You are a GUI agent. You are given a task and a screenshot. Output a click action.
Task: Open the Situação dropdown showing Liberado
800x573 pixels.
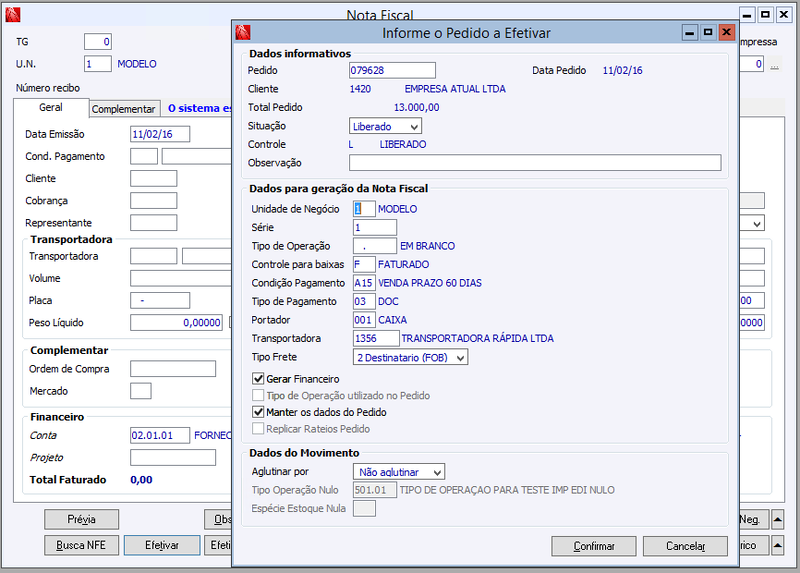[386, 127]
